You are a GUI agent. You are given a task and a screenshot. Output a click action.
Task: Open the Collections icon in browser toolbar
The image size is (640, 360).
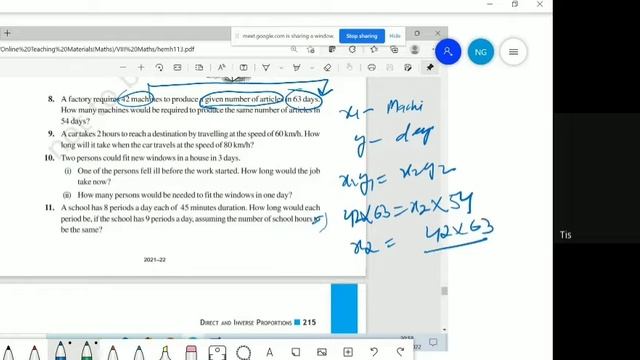tap(394, 49)
